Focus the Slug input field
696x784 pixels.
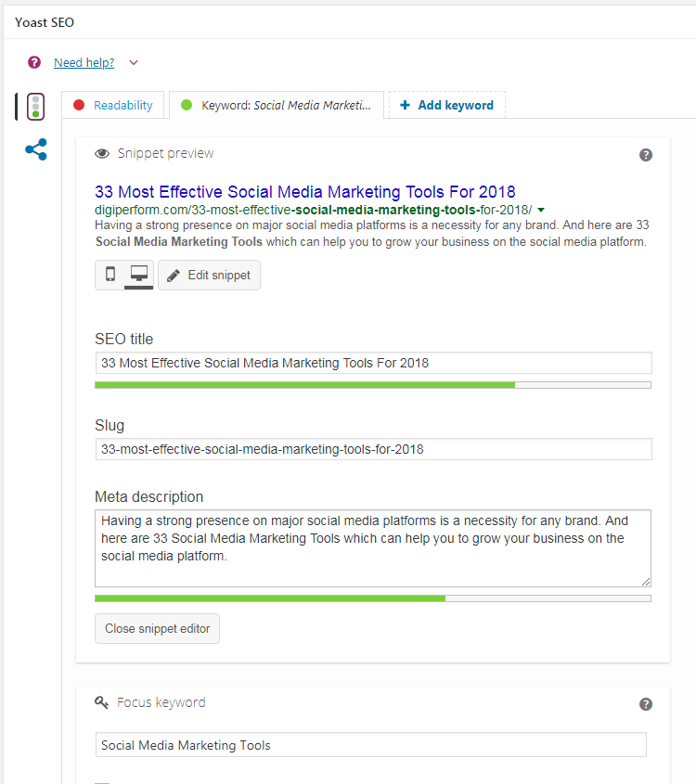pos(373,449)
